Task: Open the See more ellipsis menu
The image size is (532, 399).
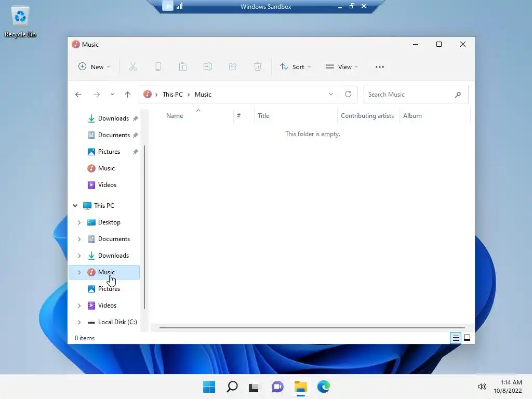Action: tap(380, 67)
